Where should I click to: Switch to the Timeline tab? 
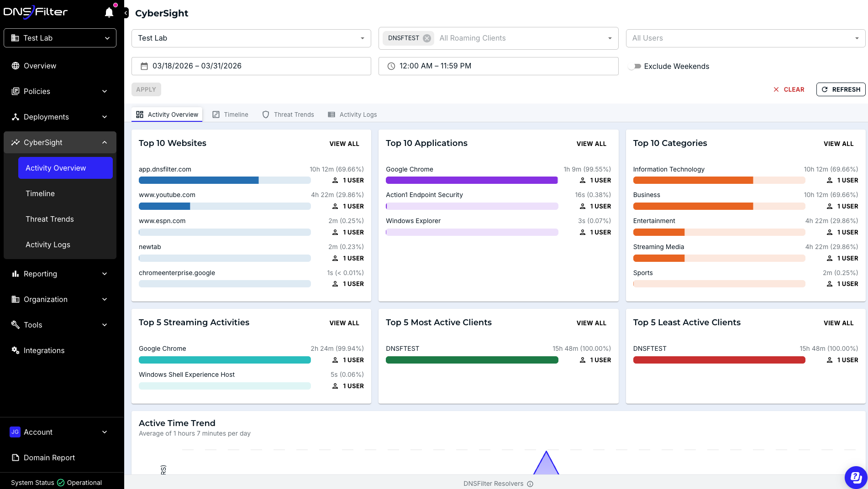(x=230, y=114)
